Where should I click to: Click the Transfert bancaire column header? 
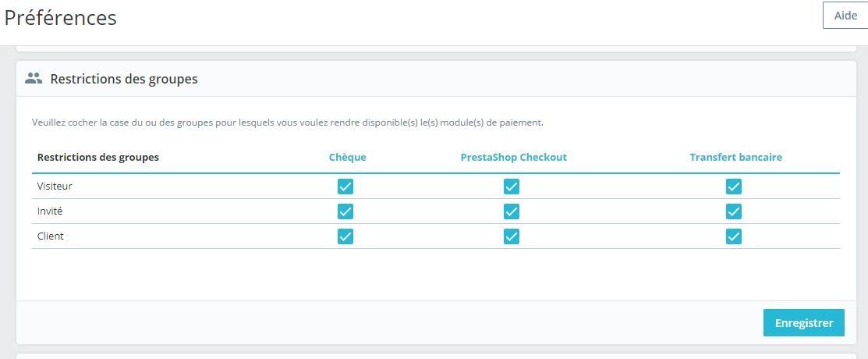coord(735,158)
